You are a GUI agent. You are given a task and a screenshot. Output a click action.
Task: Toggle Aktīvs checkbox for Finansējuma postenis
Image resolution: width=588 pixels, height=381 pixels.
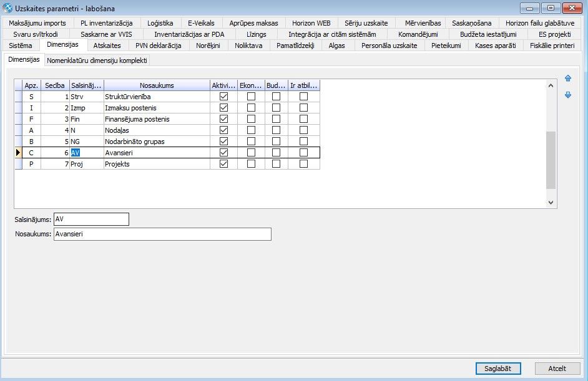pyautogui.click(x=223, y=118)
